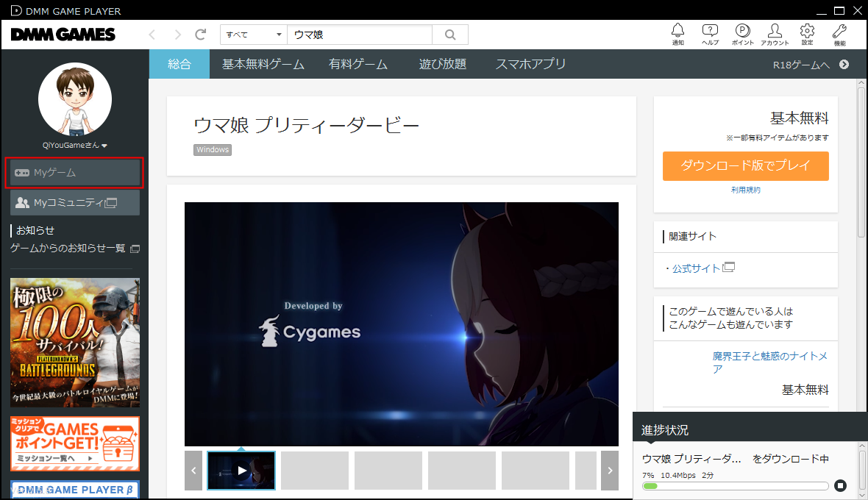The width and height of the screenshot is (868, 500).
Task: Select the second gallery thumbnail placeholder
Action: pos(314,471)
